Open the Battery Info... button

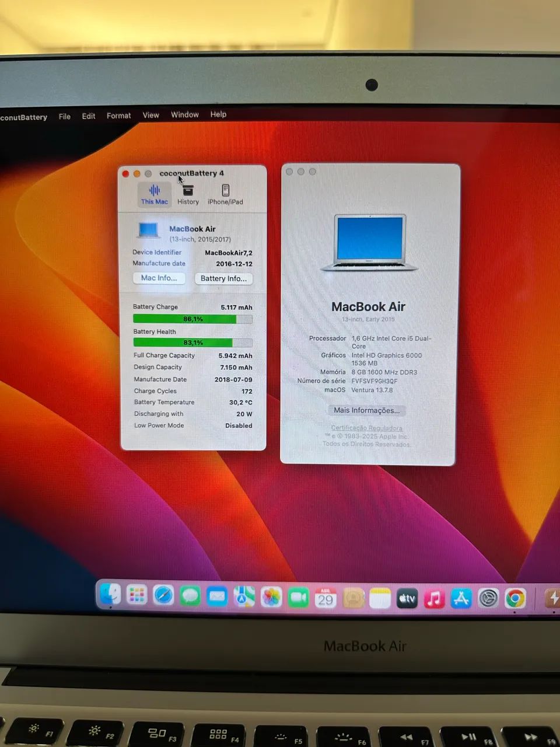tap(223, 279)
